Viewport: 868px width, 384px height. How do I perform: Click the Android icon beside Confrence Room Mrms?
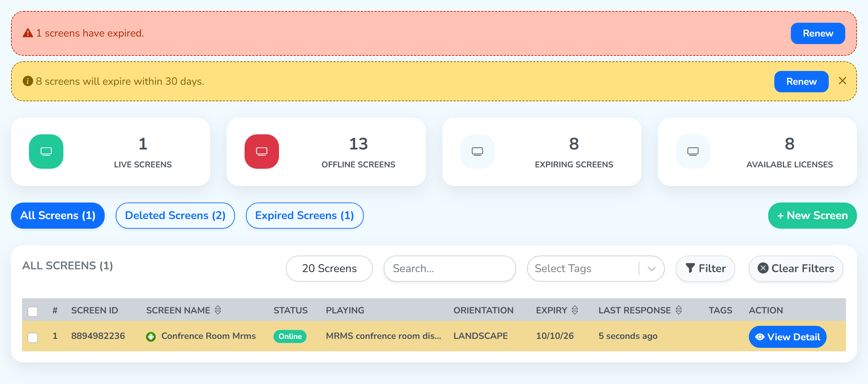[151, 336]
